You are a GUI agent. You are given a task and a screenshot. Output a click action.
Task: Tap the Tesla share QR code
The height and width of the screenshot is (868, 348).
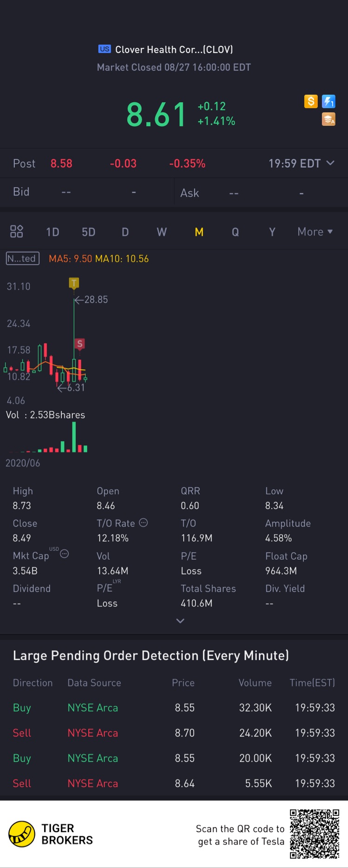click(x=315, y=834)
